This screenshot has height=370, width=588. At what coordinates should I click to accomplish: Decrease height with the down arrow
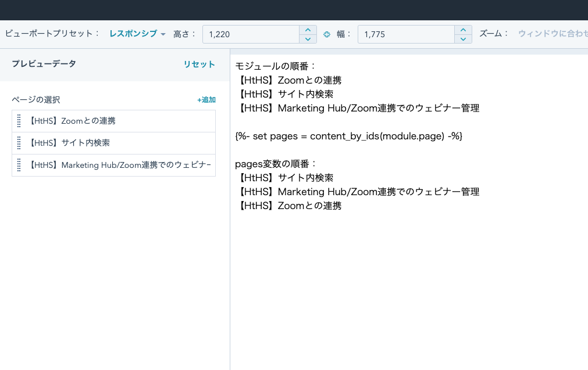click(x=308, y=39)
